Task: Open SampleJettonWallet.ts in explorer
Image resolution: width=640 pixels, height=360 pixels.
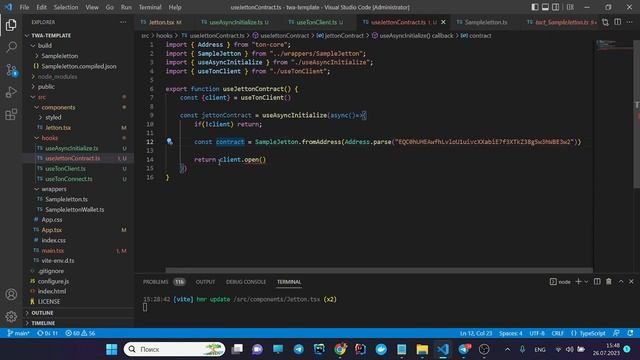Action: point(75,209)
